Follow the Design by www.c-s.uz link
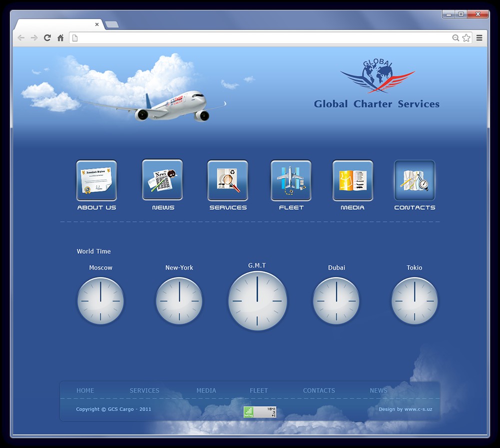Screen dimensions: 500x448 tap(405, 409)
